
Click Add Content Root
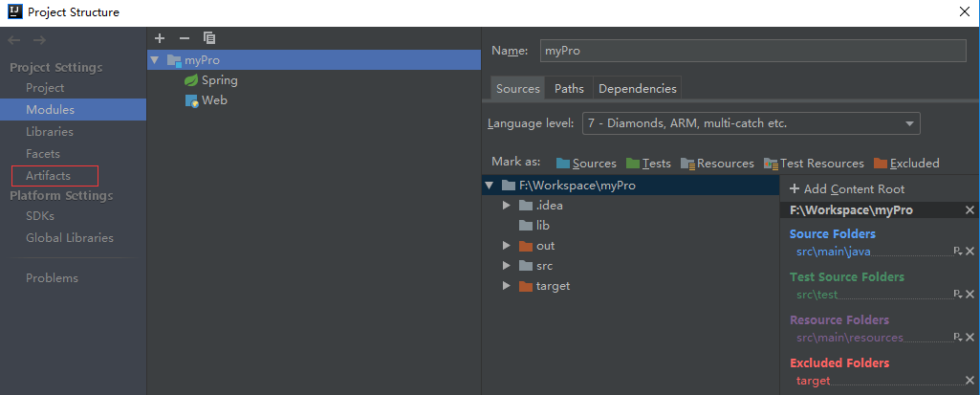847,188
